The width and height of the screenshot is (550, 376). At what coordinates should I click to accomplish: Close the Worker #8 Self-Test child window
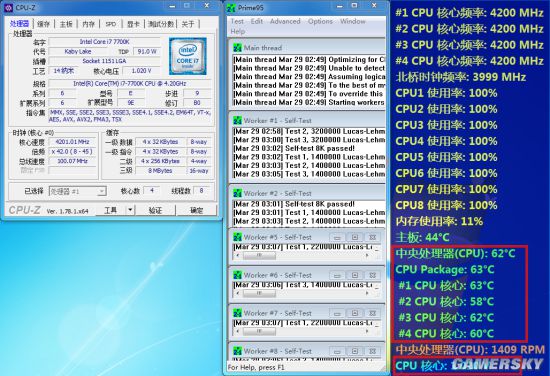tap(372, 351)
